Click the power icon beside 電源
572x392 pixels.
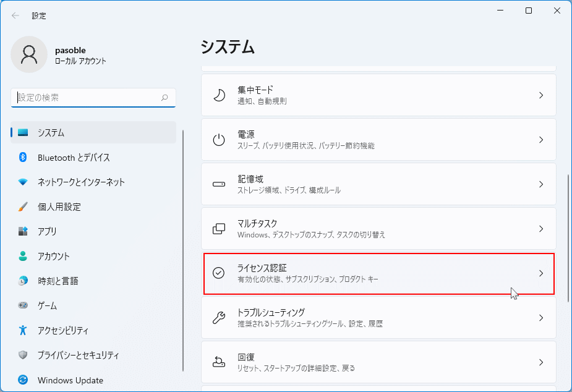point(219,140)
